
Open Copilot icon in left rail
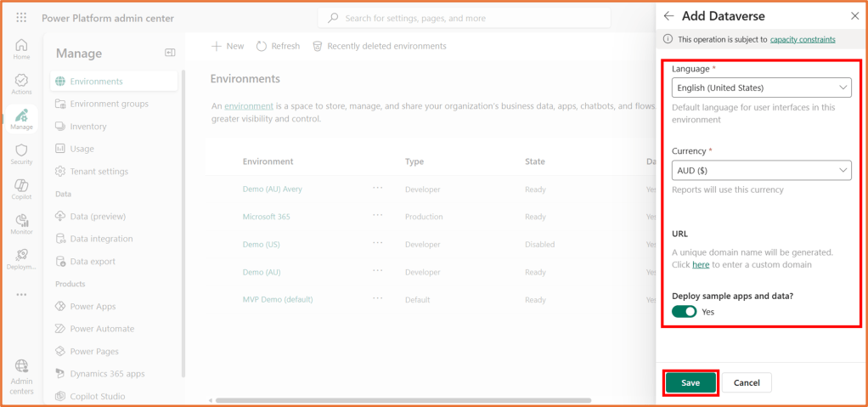[x=21, y=189]
